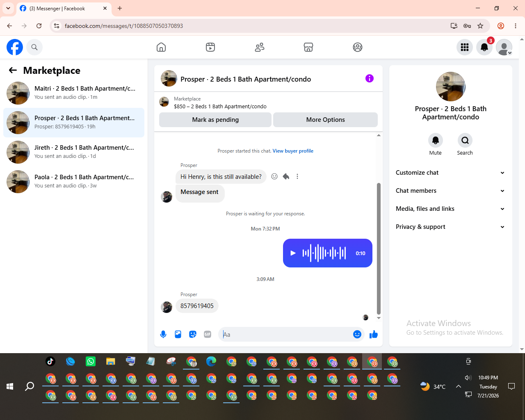The height and width of the screenshot is (420, 525).
Task: Open the Reels video icon
Action: (x=210, y=47)
